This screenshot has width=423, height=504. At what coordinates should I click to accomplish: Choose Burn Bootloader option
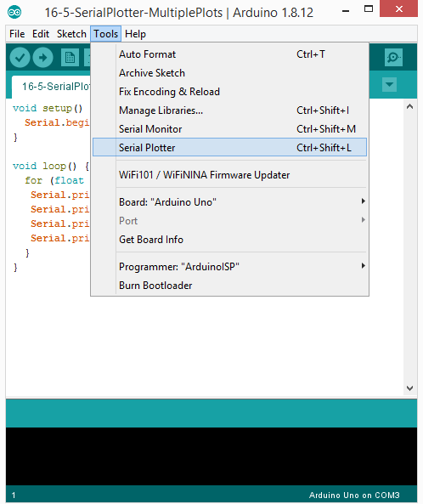229,285
